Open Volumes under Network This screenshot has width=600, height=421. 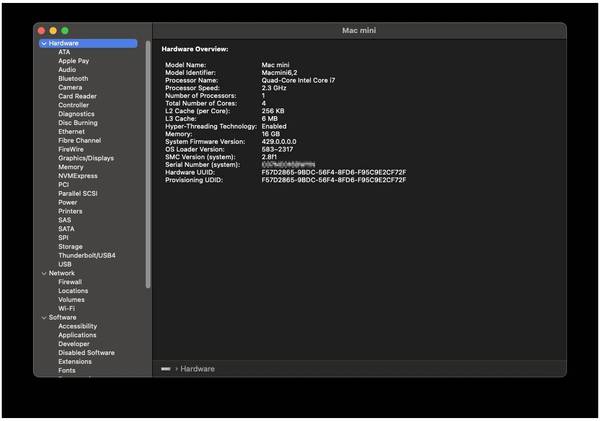click(x=71, y=300)
